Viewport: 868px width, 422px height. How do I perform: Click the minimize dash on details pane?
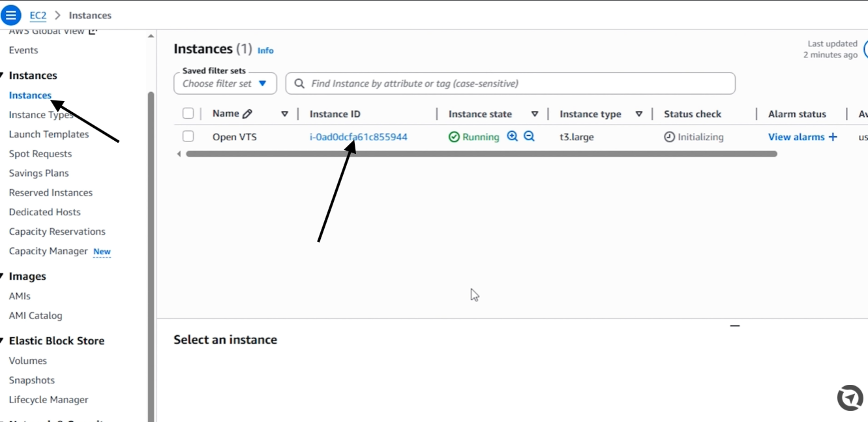coord(735,325)
